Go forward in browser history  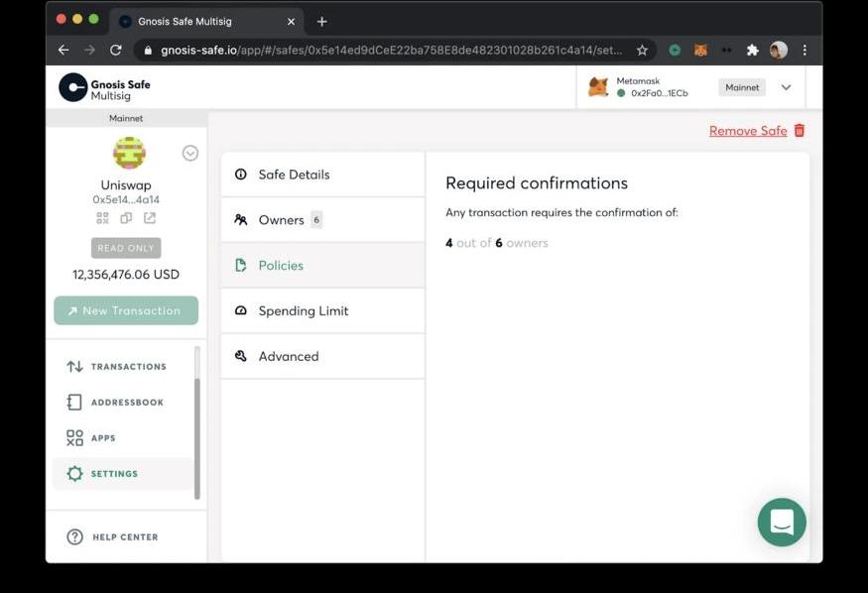pyautogui.click(x=89, y=51)
